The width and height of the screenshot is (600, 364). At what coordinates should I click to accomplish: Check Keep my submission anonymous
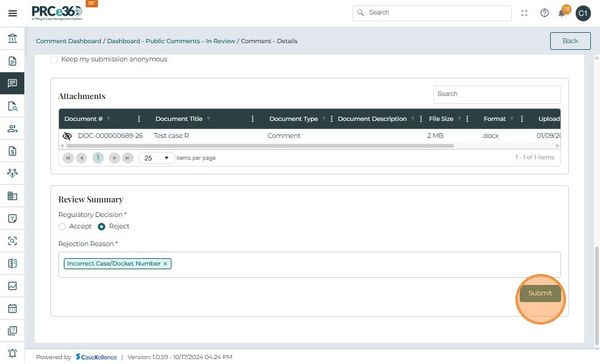coord(54,60)
